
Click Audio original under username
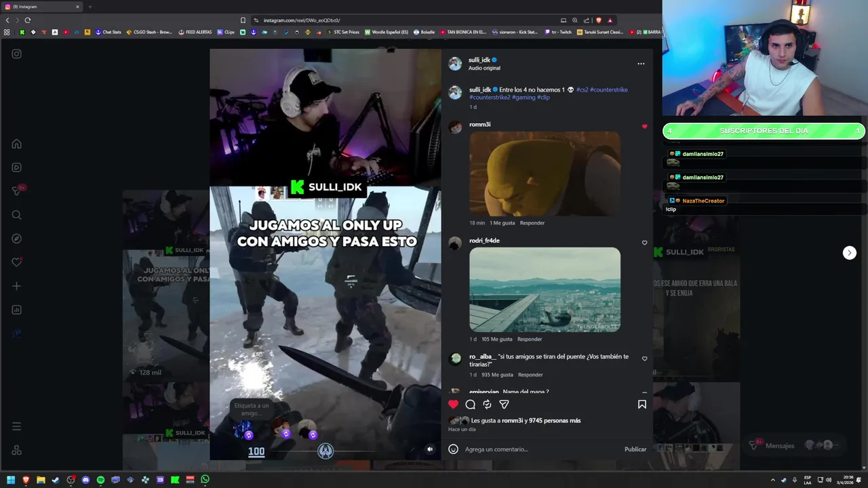coord(484,68)
